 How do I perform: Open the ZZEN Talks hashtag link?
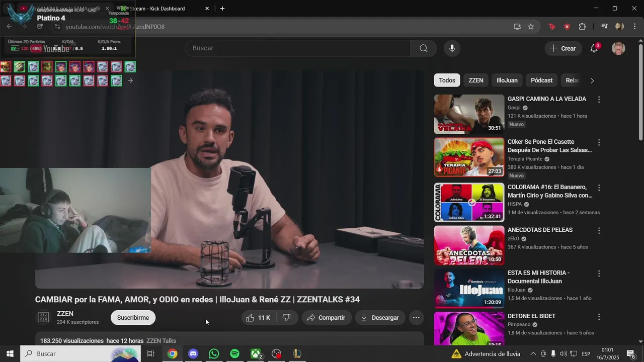(x=161, y=341)
